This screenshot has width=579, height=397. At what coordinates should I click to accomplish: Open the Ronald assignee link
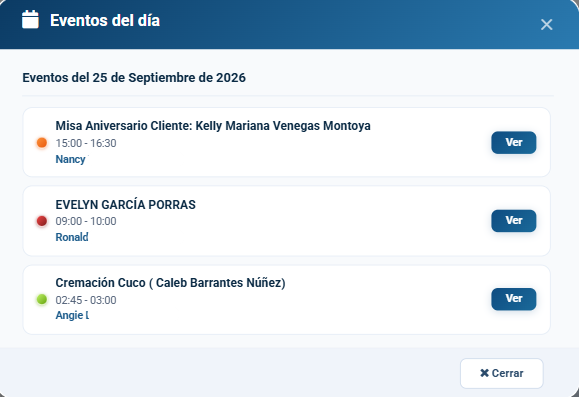click(x=72, y=237)
